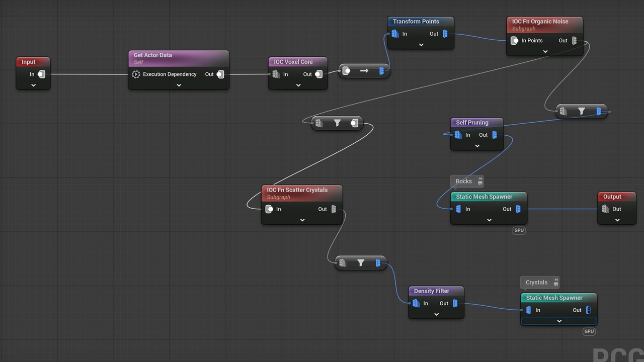Select the Output node title
Viewport: 644px width, 362px height.
tap(612, 197)
